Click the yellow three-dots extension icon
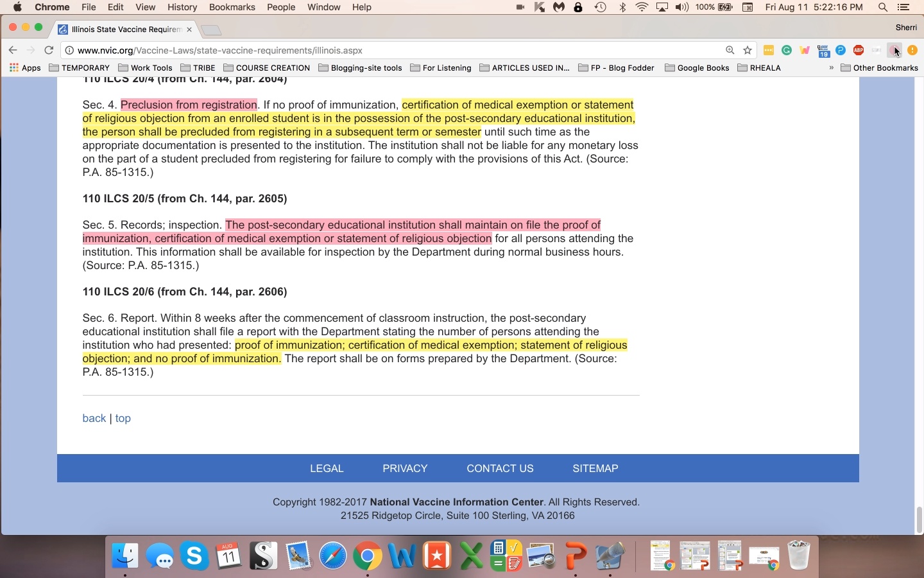This screenshot has height=578, width=924. (x=769, y=50)
